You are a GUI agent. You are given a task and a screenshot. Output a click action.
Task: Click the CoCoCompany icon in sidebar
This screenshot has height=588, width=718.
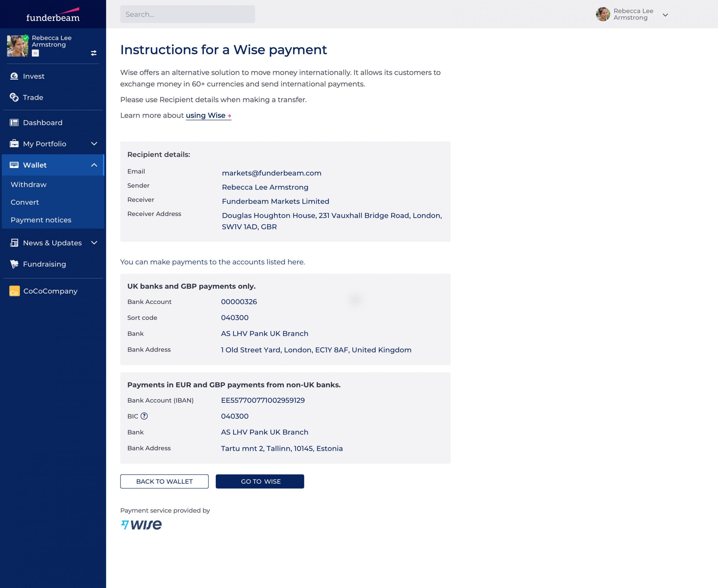14,291
